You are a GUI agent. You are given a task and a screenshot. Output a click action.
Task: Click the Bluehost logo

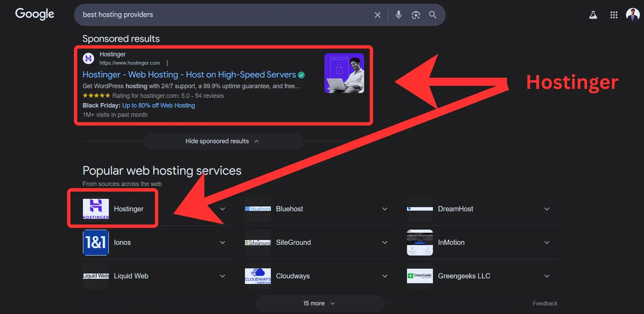pyautogui.click(x=258, y=209)
